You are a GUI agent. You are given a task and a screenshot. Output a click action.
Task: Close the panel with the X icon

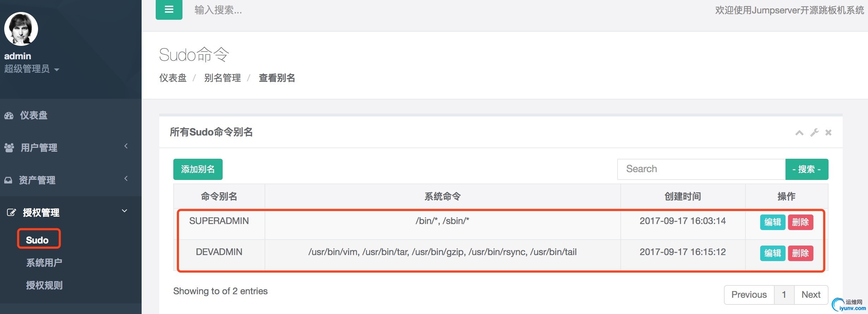click(x=829, y=133)
